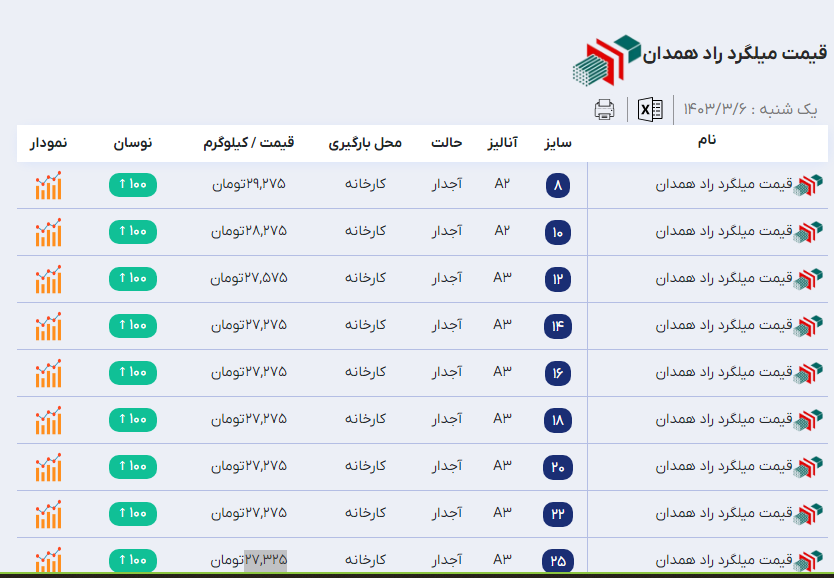Click the size 14 badge
This screenshot has height=578, width=834.
click(557, 326)
